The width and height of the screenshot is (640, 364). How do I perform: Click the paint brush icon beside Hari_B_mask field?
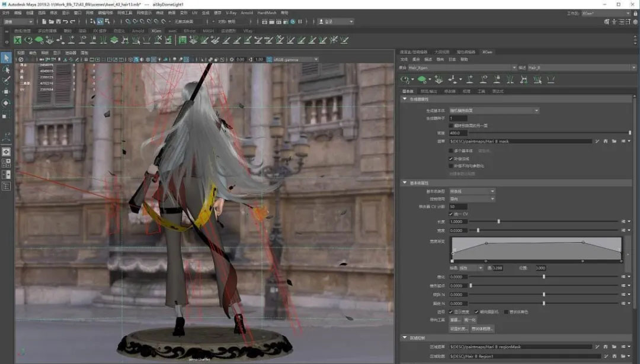(598, 141)
